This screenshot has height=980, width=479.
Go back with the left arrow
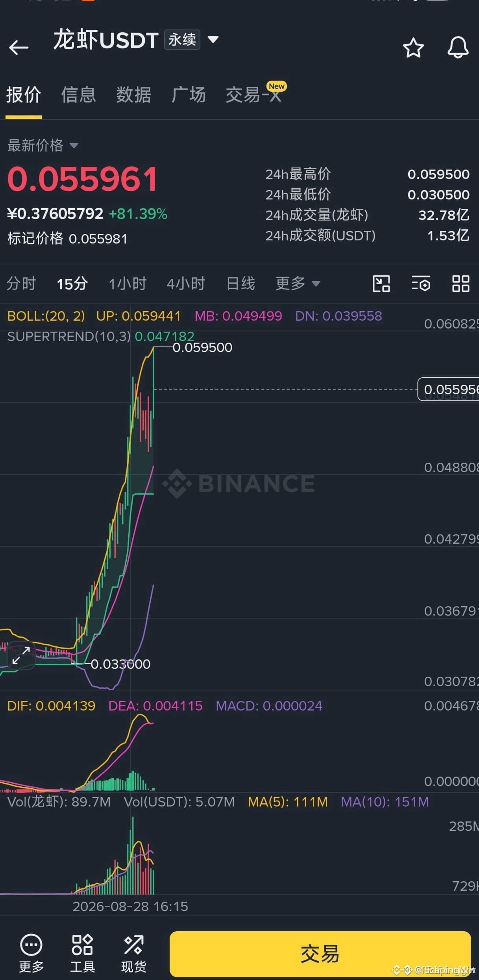click(x=18, y=48)
